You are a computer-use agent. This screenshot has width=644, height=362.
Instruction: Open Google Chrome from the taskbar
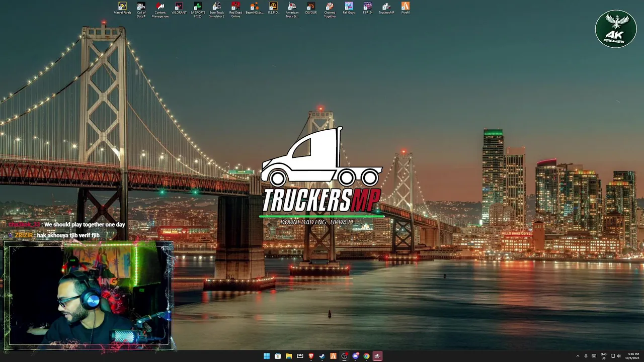[366, 356]
